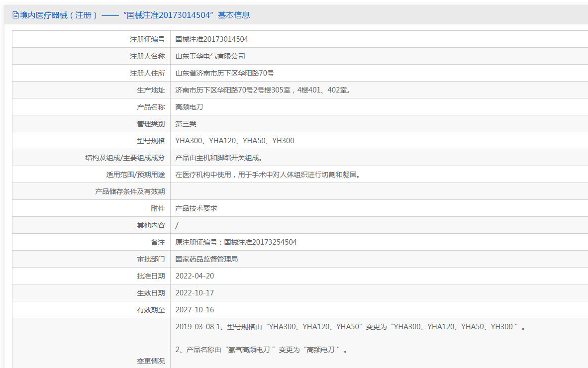Screen dimensions: 588x368
Task: Select the 生产地址 label
Action: (151, 90)
